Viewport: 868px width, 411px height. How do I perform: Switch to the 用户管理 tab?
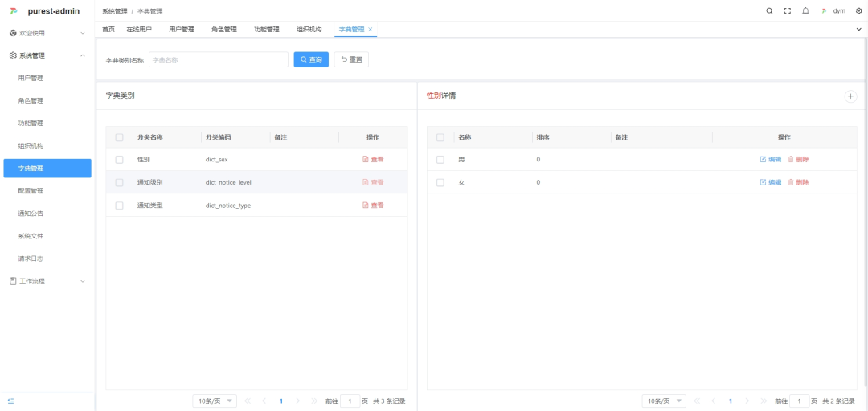click(x=182, y=30)
